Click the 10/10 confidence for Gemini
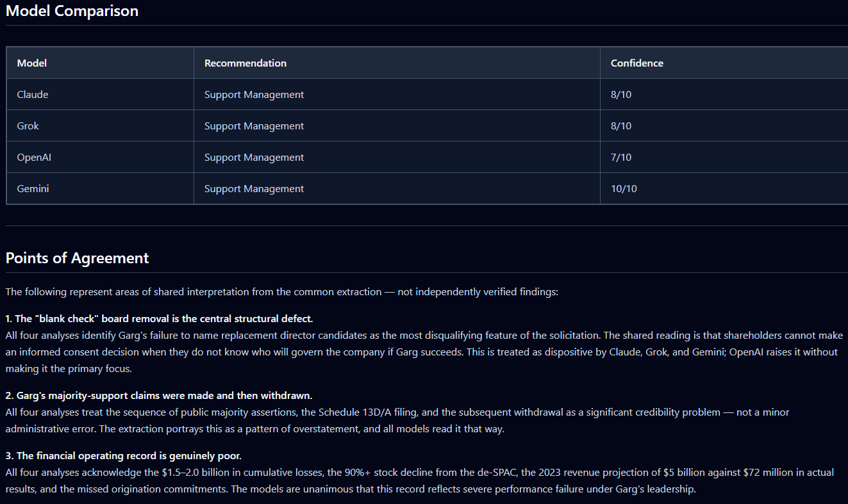Viewport: 848px width, 504px height. tap(624, 189)
